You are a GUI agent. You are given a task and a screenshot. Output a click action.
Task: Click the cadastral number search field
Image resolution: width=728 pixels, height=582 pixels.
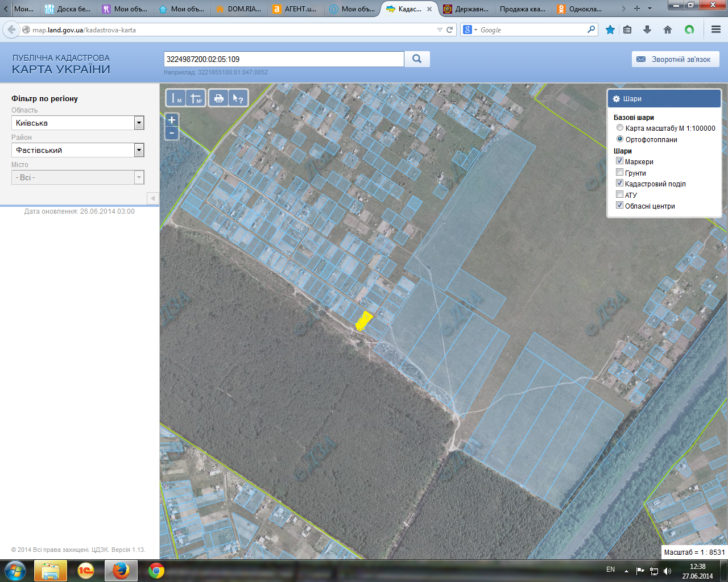tap(283, 59)
